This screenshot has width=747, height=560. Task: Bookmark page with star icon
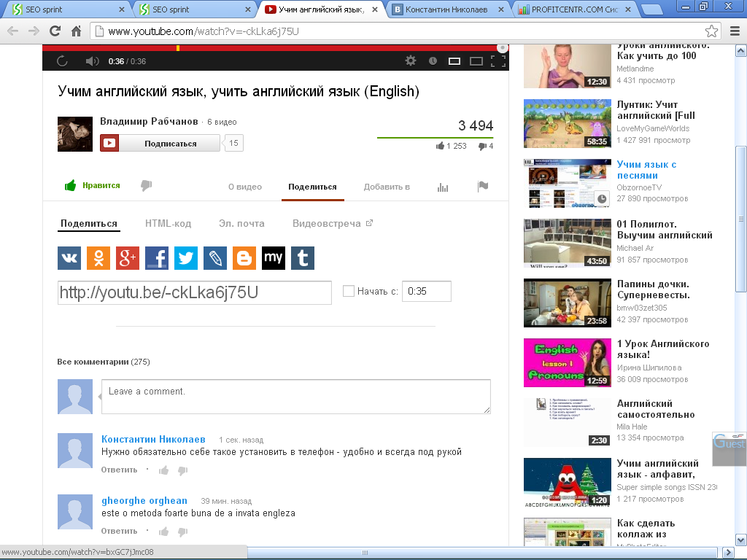coord(711,31)
